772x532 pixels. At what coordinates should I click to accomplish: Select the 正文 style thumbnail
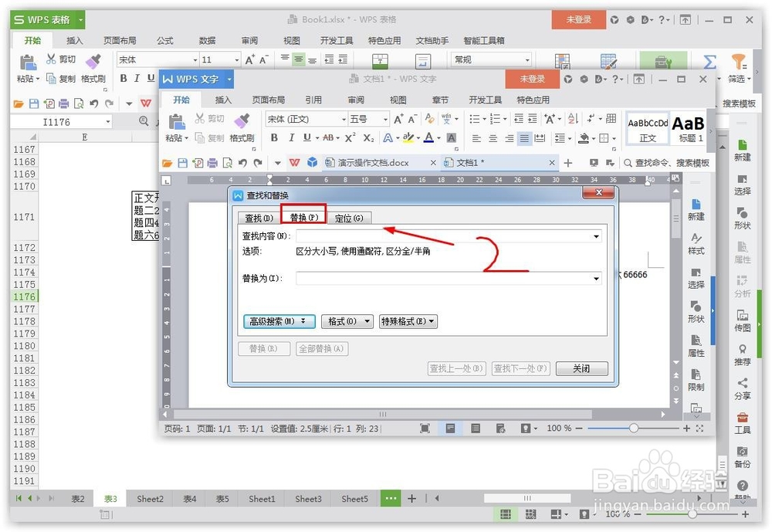(x=648, y=129)
